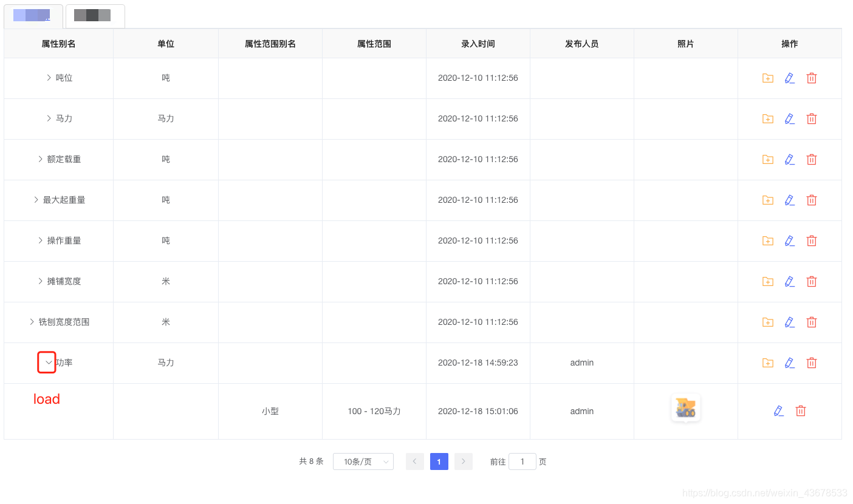This screenshot has height=504, width=853.
Task: Collapse the expanded 功率 row
Action: click(47, 362)
